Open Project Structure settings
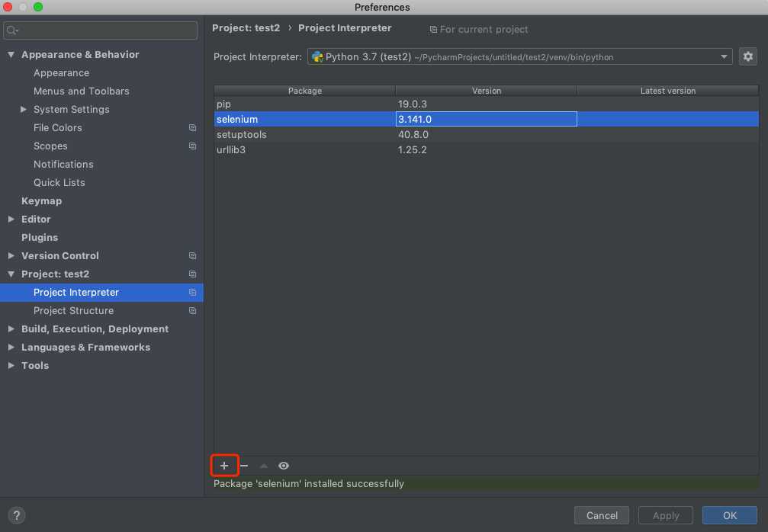 pos(73,310)
